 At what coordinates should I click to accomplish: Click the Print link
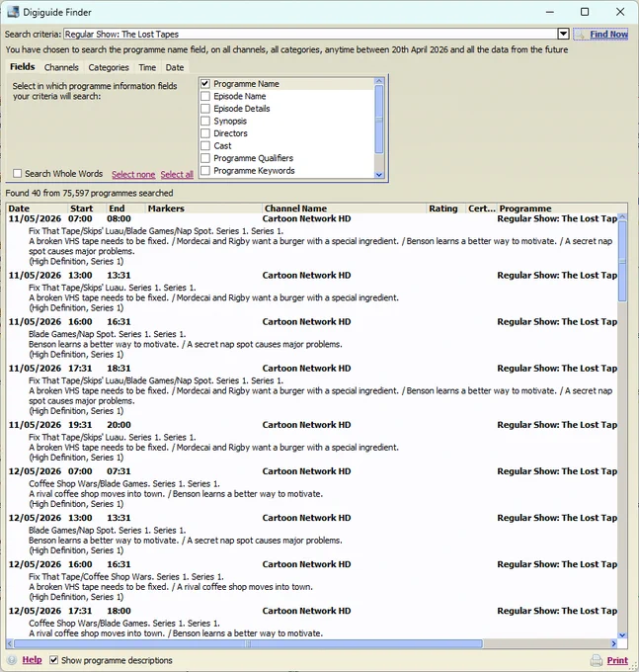617,660
